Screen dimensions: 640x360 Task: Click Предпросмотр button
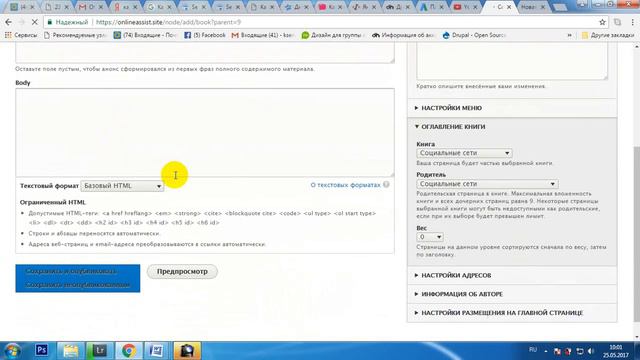point(182,271)
